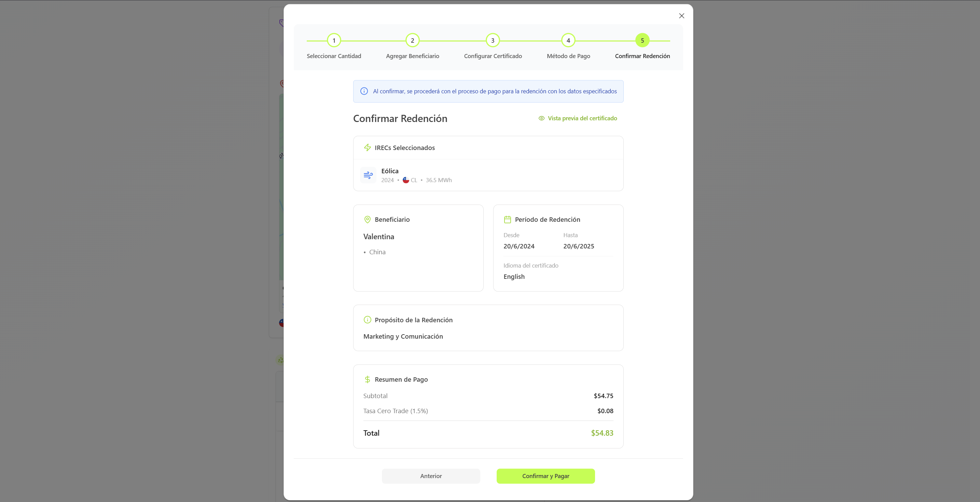Click the calendar icon beside Período de Redención
The width and height of the screenshot is (980, 502).
(x=507, y=220)
